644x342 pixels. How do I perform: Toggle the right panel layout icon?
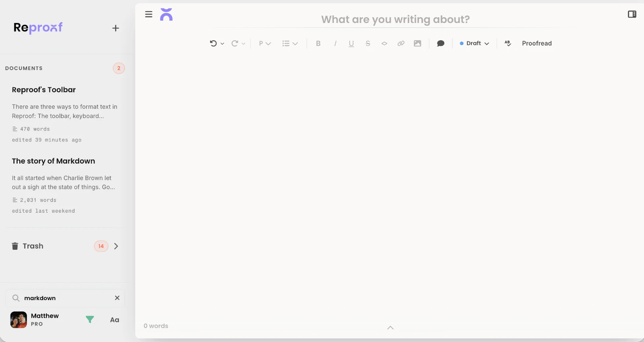632,14
